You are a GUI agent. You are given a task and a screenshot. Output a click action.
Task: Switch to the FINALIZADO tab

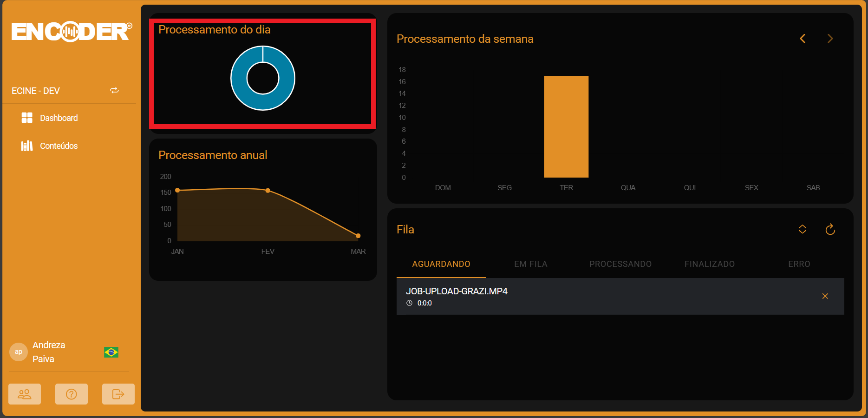[710, 264]
